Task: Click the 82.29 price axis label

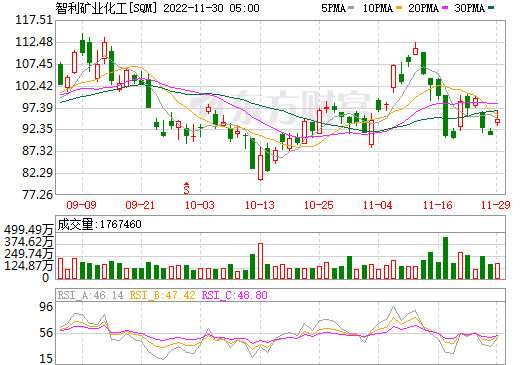Action: (x=37, y=173)
